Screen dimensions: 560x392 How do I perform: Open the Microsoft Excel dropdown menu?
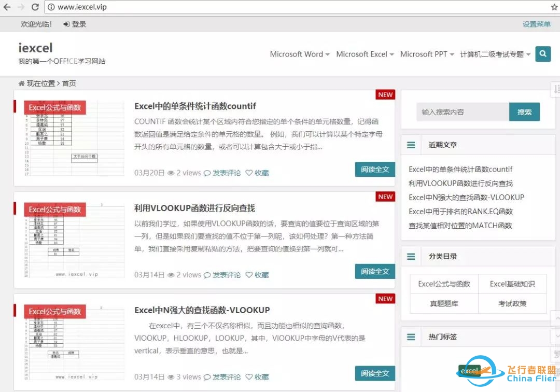click(x=365, y=54)
